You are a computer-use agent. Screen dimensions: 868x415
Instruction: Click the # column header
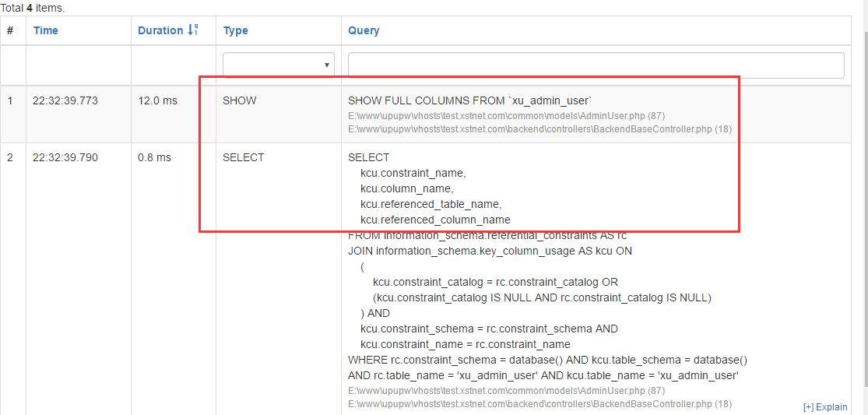pos(10,30)
